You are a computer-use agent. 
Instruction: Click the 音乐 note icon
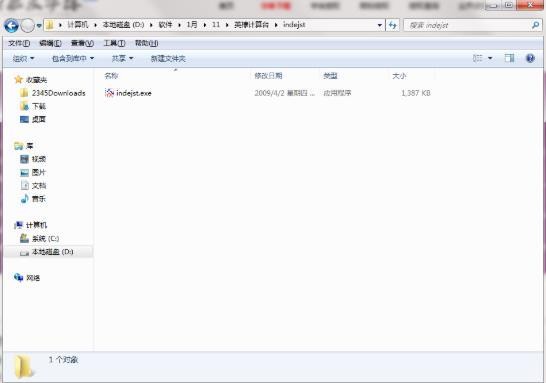tap(24, 199)
